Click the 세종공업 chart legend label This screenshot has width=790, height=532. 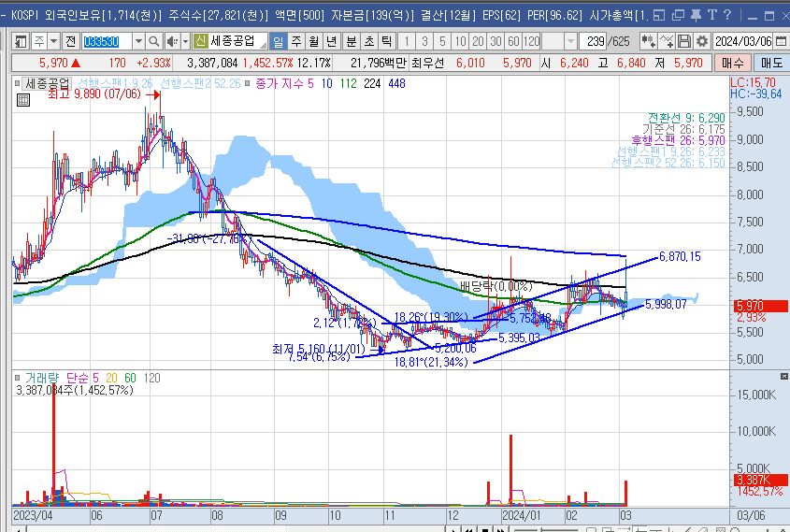coord(47,83)
